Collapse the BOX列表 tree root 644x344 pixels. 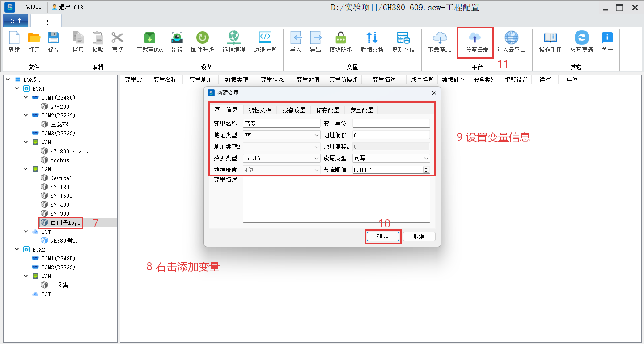coord(8,80)
